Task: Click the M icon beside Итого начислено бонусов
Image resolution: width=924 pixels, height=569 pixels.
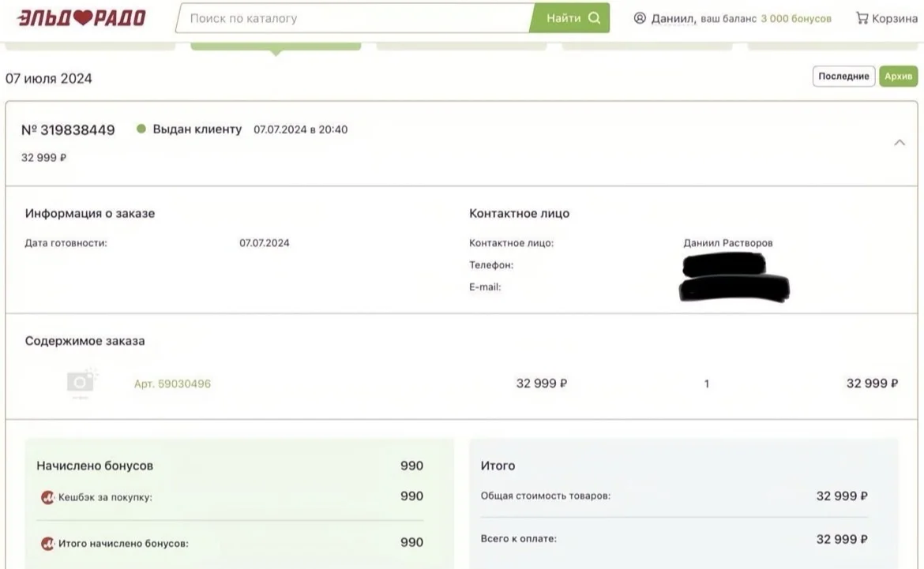Action: coord(47,543)
